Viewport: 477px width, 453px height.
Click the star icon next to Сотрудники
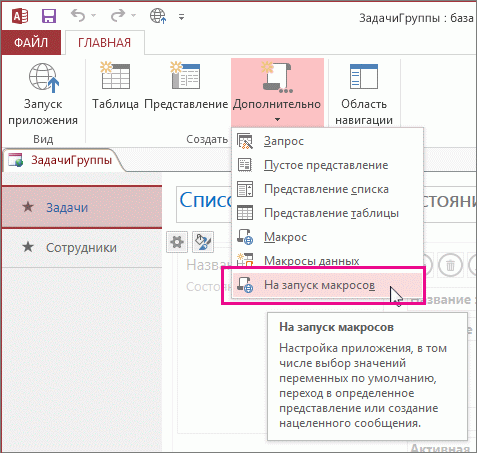(x=28, y=247)
